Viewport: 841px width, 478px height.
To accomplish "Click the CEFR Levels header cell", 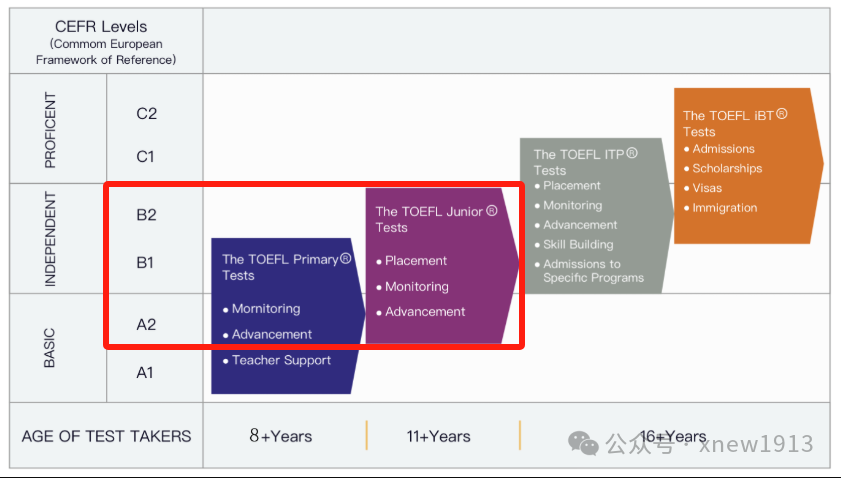I will click(105, 42).
